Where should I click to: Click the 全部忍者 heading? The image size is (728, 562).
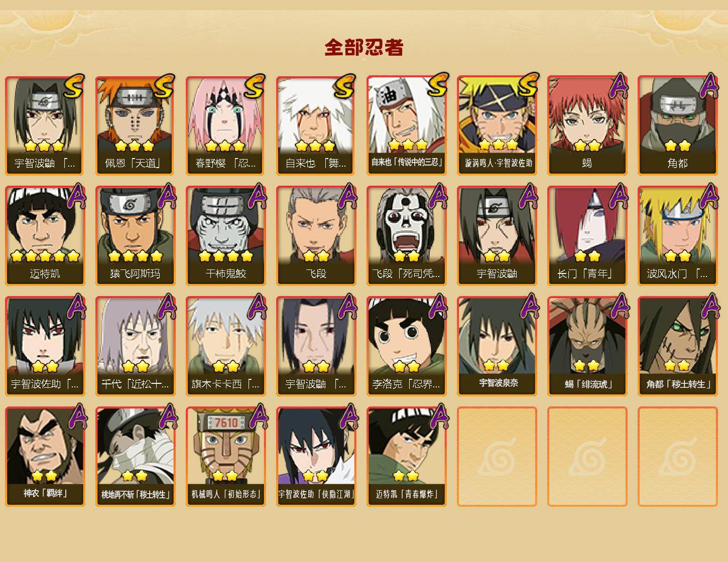click(364, 47)
